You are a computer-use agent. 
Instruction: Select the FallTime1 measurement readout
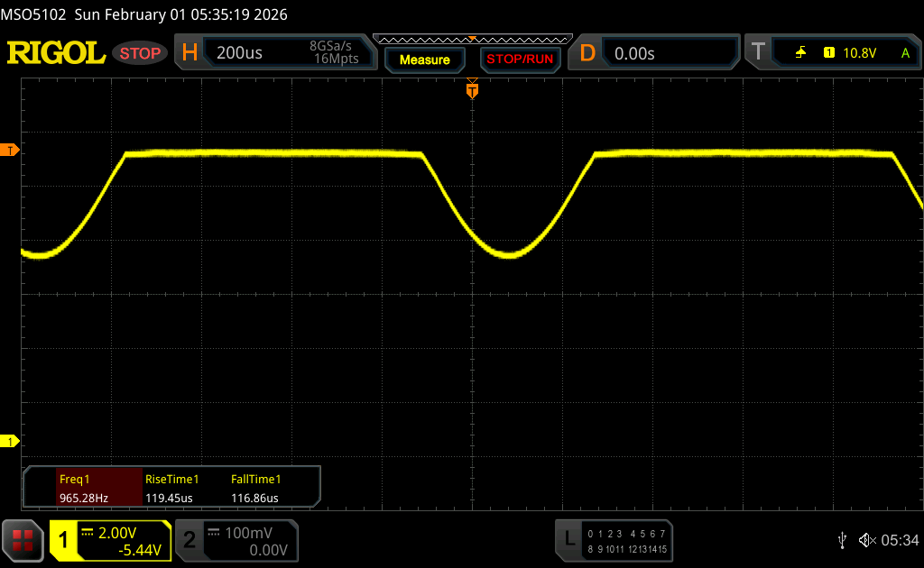click(255, 488)
